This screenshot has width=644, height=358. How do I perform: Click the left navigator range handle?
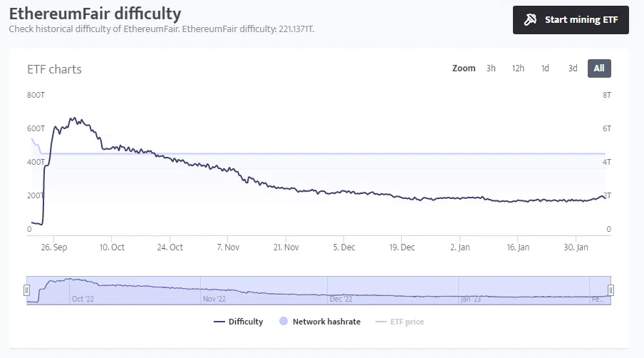26,290
